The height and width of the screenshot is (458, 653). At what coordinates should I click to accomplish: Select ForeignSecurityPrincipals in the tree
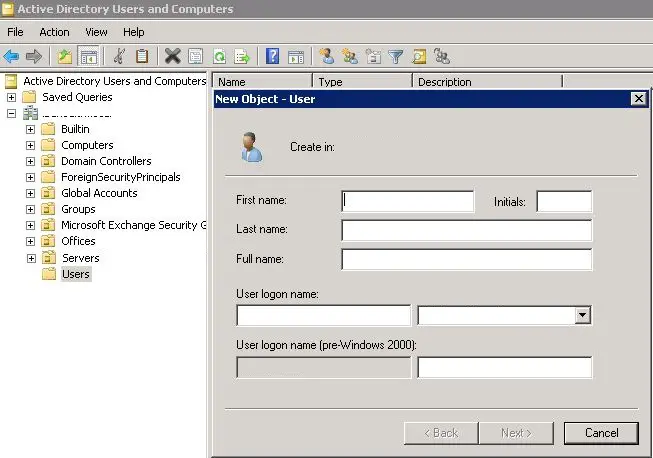point(121,177)
